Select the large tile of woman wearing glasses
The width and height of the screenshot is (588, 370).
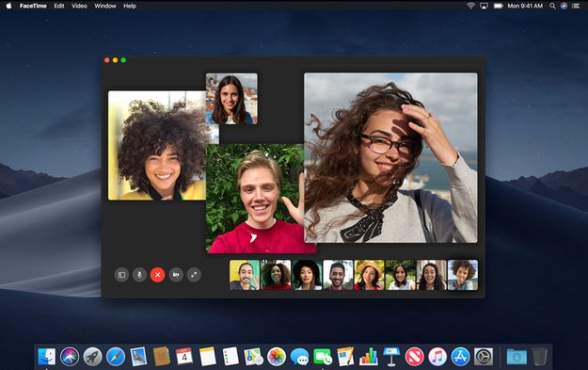pos(390,157)
